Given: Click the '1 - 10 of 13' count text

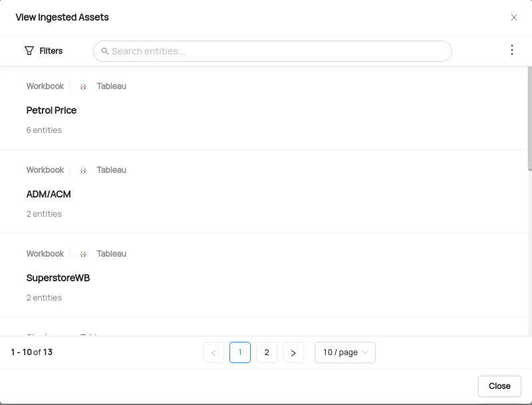Looking at the screenshot, I should (31, 352).
